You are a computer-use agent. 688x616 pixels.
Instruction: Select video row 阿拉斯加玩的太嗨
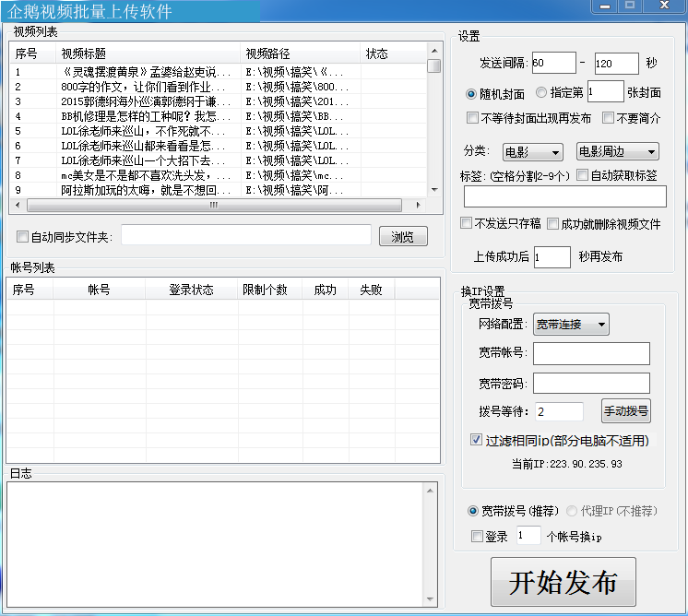pos(218,190)
